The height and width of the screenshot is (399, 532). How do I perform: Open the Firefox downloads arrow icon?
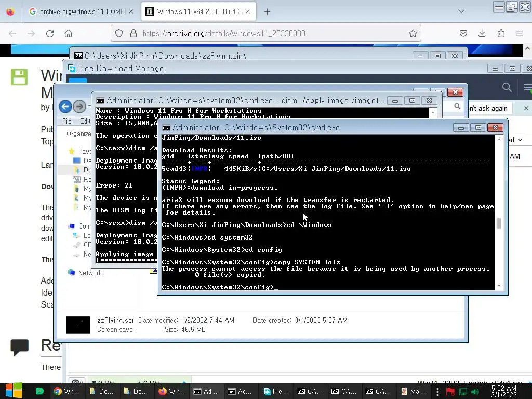482,33
